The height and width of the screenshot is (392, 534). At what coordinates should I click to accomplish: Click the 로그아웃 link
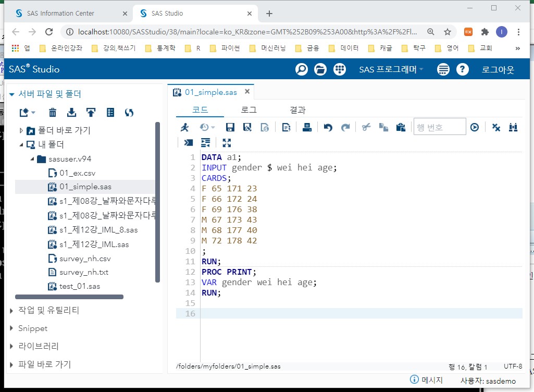coord(498,69)
